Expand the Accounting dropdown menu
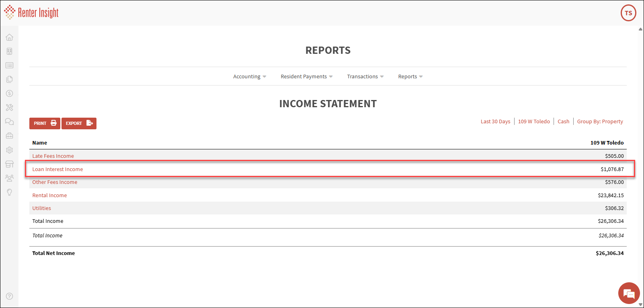 (249, 77)
